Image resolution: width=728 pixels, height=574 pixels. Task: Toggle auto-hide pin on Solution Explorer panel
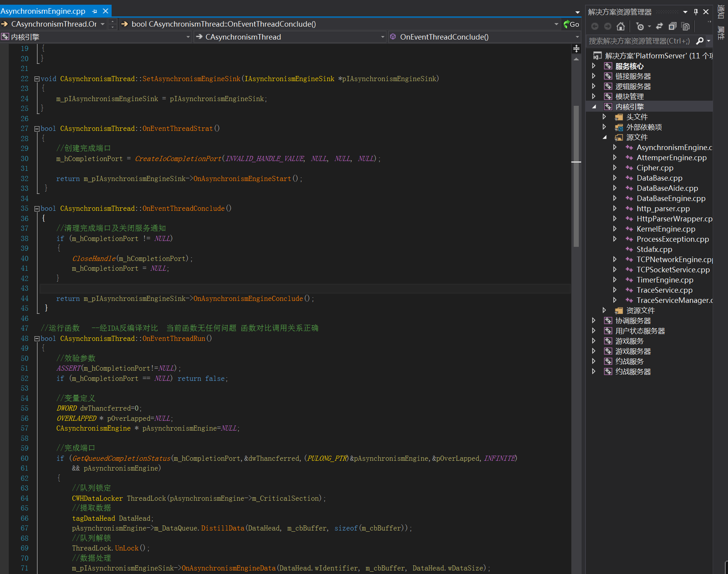(696, 12)
